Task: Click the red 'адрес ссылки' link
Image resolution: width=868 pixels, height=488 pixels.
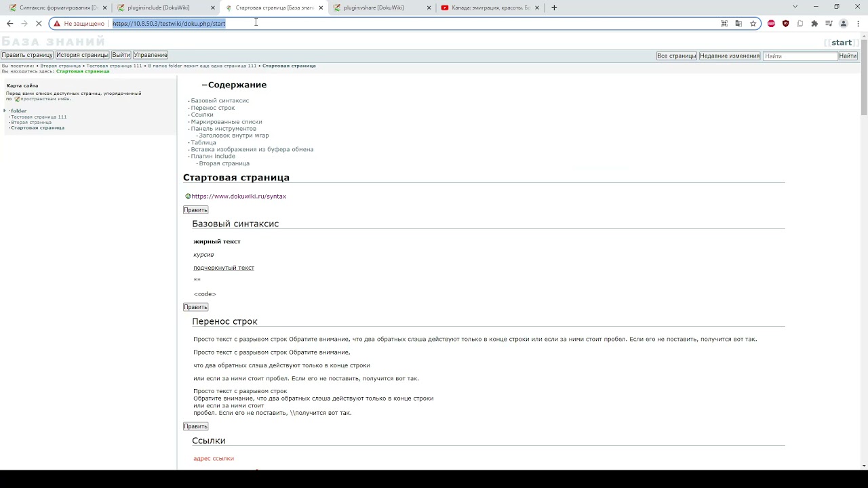Action: point(214,459)
